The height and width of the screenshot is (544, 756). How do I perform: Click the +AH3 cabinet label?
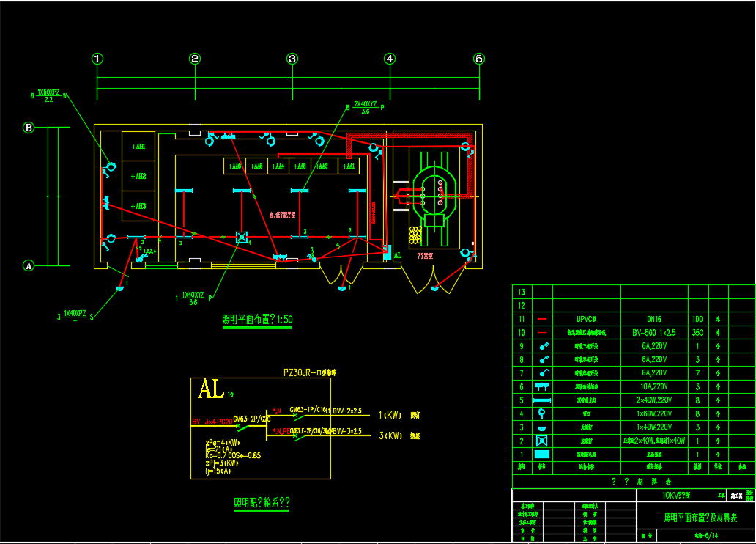coord(138,206)
